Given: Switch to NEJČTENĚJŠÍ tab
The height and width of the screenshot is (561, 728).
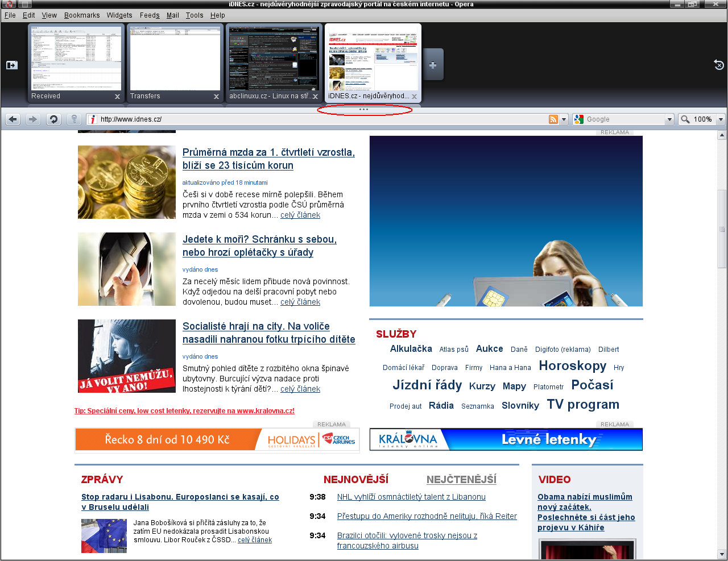Looking at the screenshot, I should tap(461, 480).
